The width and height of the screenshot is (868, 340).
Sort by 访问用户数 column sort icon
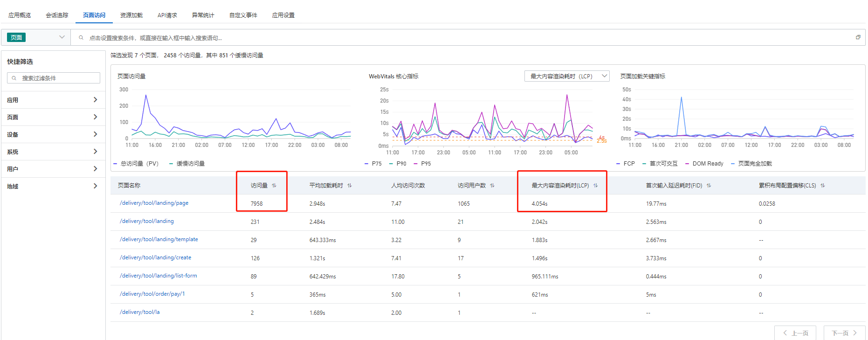pyautogui.click(x=492, y=186)
